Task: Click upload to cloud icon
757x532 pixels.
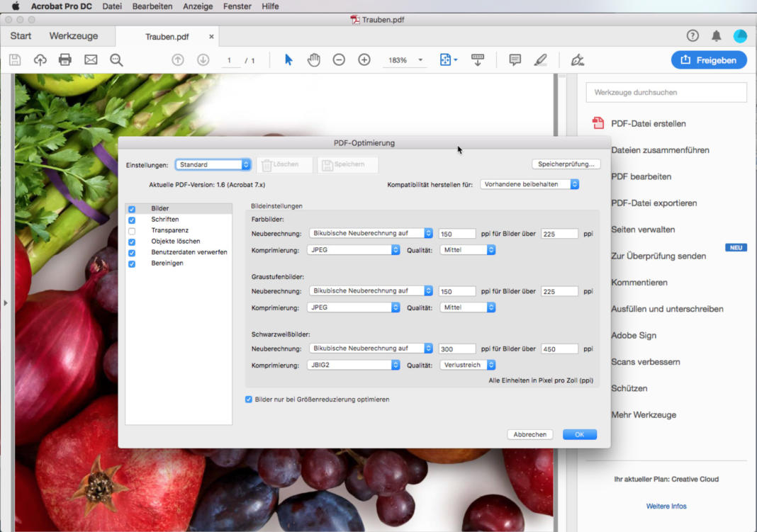Action: click(40, 60)
